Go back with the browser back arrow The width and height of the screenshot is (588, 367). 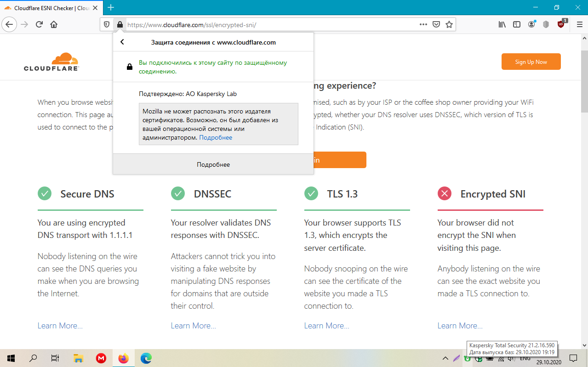10,24
